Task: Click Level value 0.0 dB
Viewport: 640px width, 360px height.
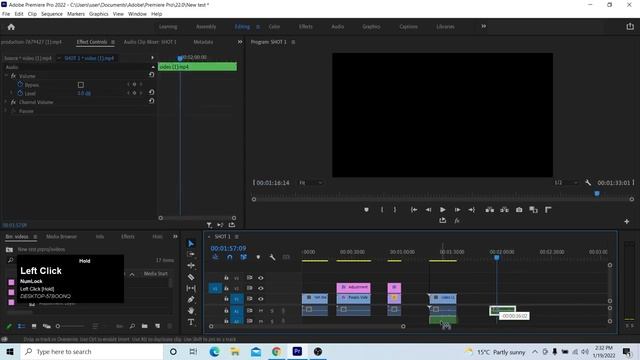Action: tap(84, 93)
